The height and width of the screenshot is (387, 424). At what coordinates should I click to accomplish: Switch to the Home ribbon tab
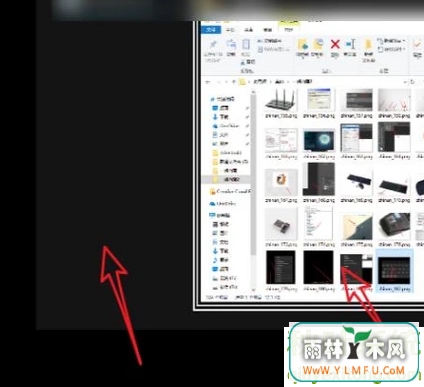[230, 30]
